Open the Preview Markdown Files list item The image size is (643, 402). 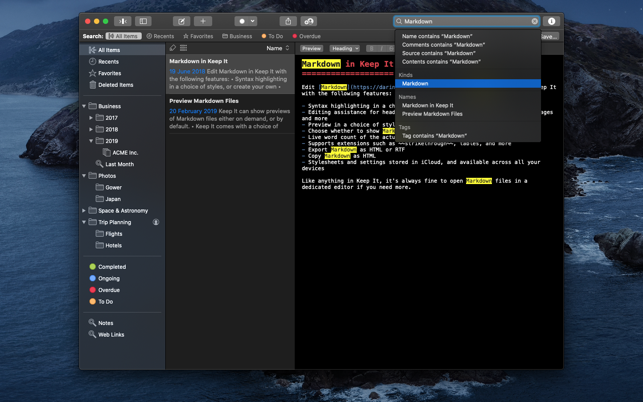(230, 114)
